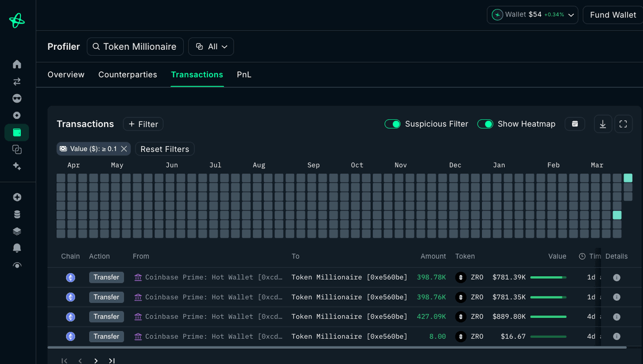Click ZRO token icon in 427.09K row
The height and width of the screenshot is (364, 643).
click(x=460, y=317)
